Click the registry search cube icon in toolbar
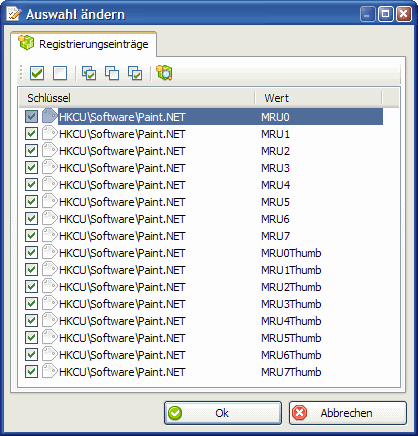Image resolution: width=418 pixels, height=436 pixels. (x=164, y=73)
